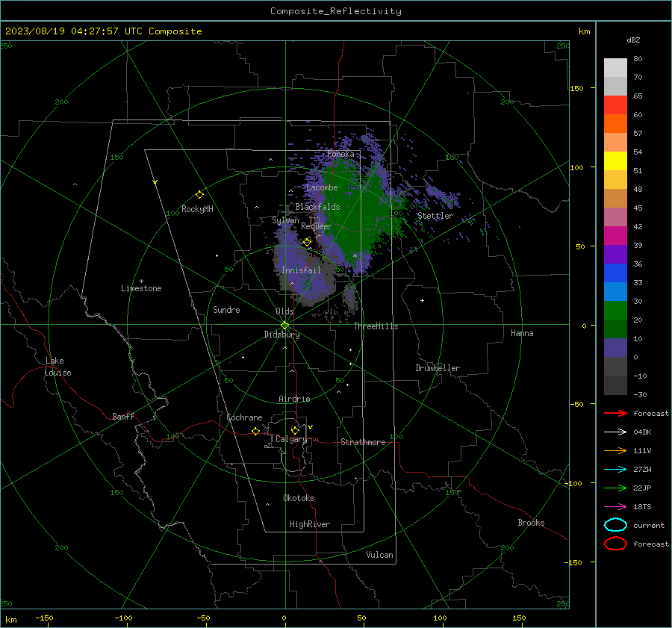Select the orange 60 dBZ swatch
This screenshot has width=672, height=628.
click(615, 123)
